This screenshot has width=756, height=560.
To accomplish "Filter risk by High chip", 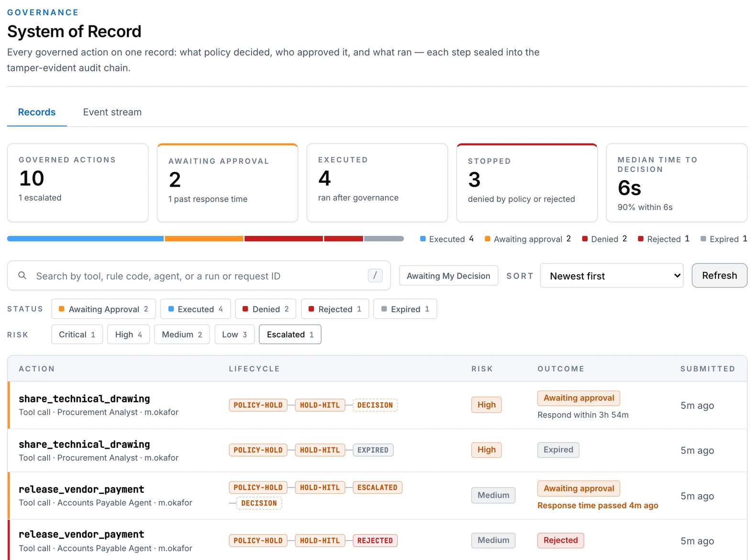I will [x=129, y=335].
